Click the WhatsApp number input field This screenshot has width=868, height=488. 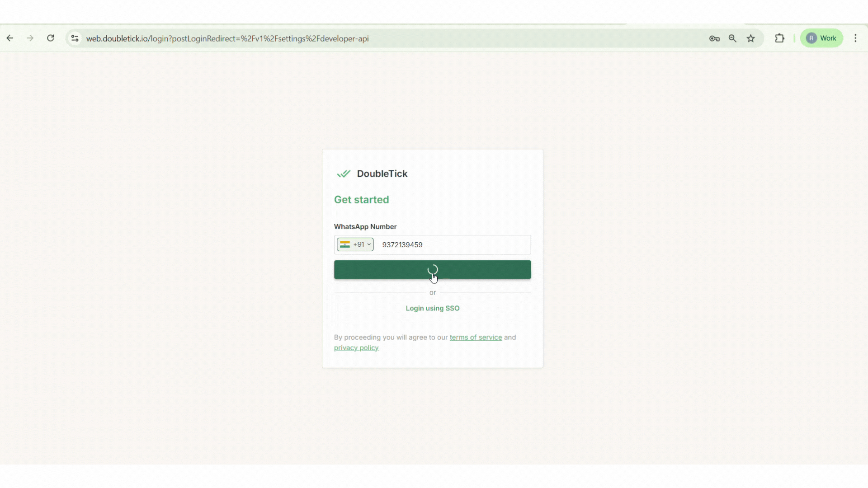(452, 244)
